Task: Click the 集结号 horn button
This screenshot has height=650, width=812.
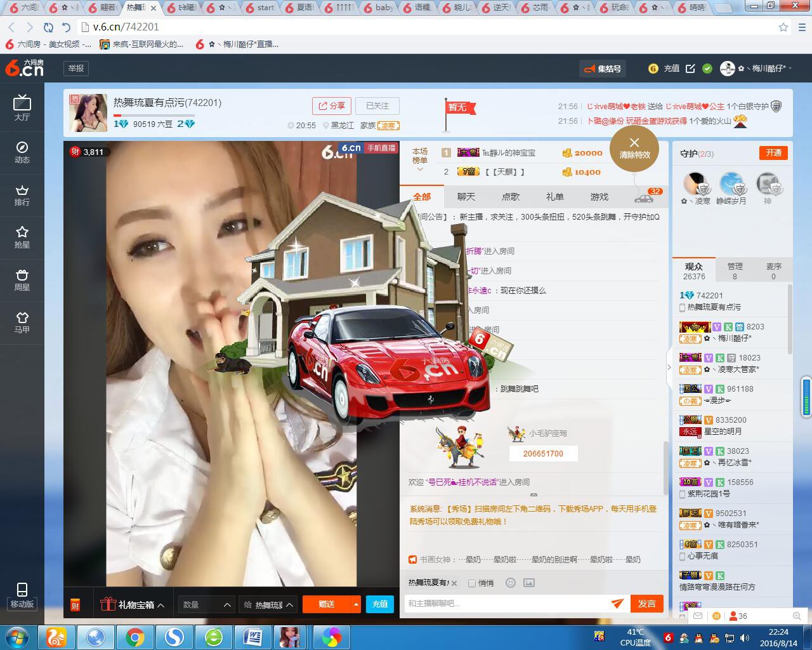Action: (x=603, y=69)
